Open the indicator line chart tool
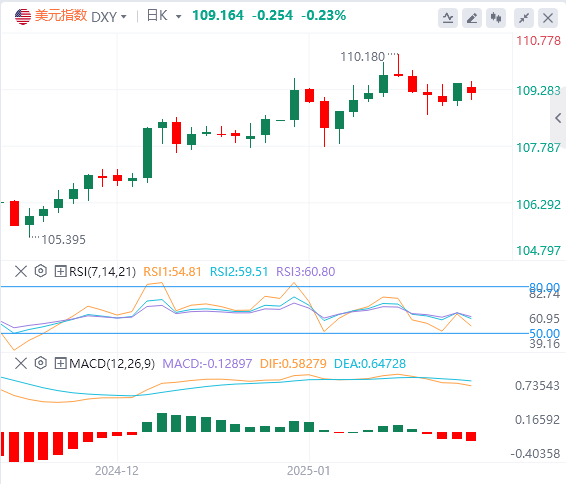566x484 pixels. pyautogui.click(x=448, y=18)
